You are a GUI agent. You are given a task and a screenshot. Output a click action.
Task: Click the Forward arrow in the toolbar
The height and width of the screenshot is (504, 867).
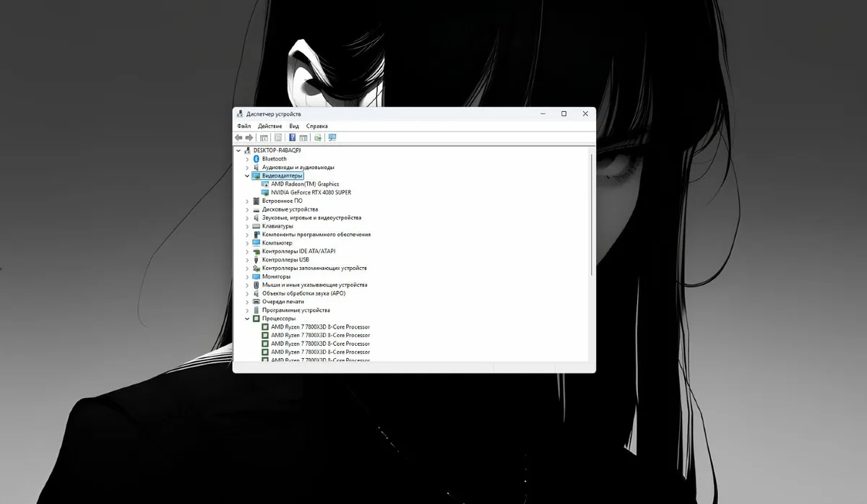(249, 137)
